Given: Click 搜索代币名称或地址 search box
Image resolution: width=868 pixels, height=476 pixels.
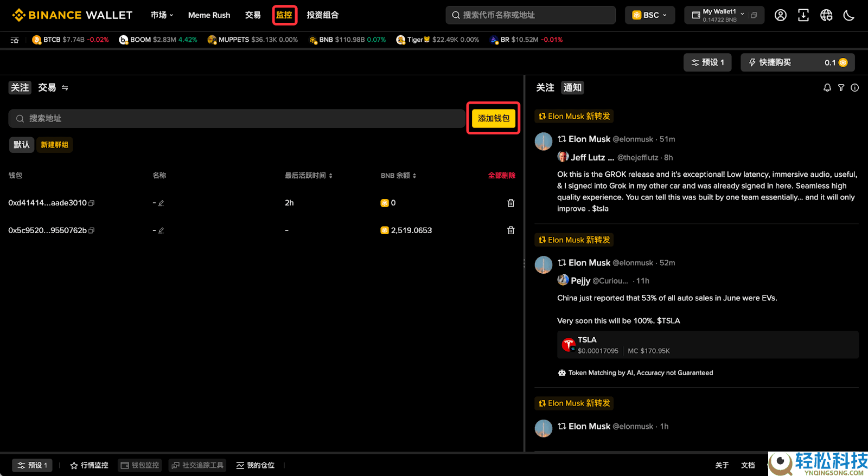Looking at the screenshot, I should point(531,15).
